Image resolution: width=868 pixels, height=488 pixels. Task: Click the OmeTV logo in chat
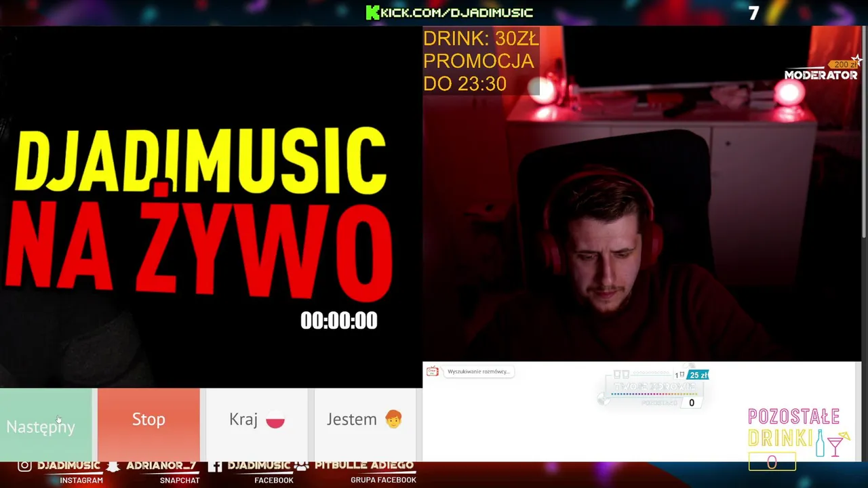432,371
